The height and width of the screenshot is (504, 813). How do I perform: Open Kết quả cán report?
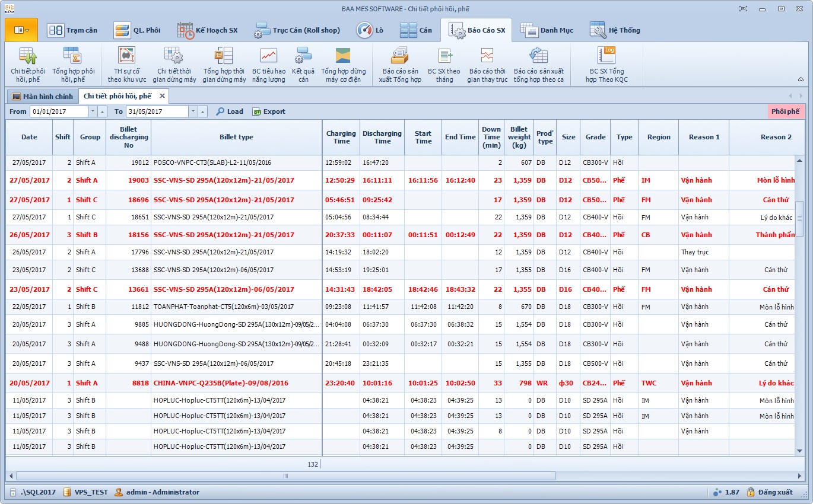click(303, 64)
